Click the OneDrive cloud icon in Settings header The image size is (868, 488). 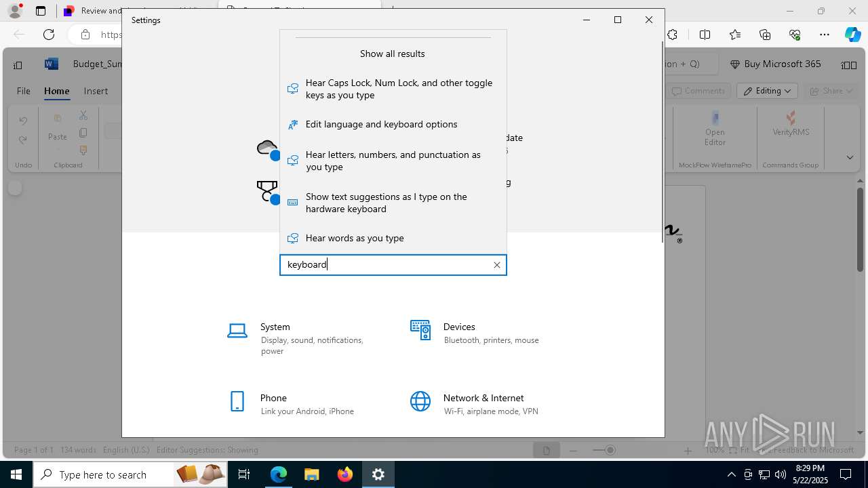coord(268,150)
